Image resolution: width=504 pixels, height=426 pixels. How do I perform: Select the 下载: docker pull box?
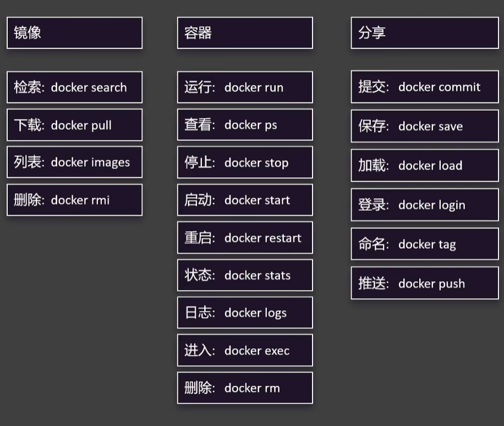point(75,125)
